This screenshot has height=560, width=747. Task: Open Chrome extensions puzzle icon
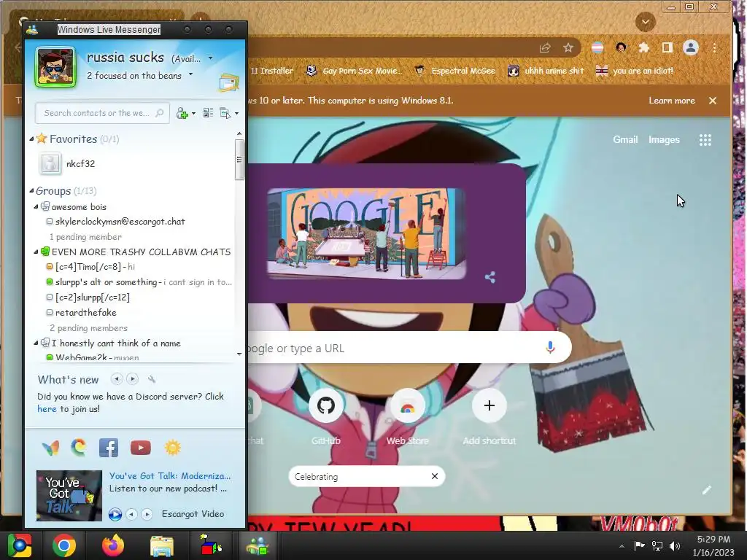[x=643, y=47]
